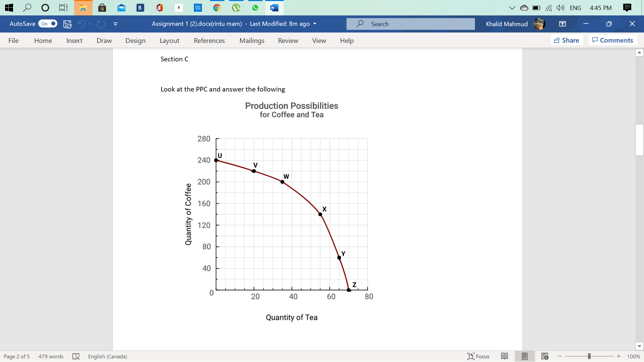Open the undo history dropdown arrow
The width and height of the screenshot is (644, 362).
coord(90,24)
